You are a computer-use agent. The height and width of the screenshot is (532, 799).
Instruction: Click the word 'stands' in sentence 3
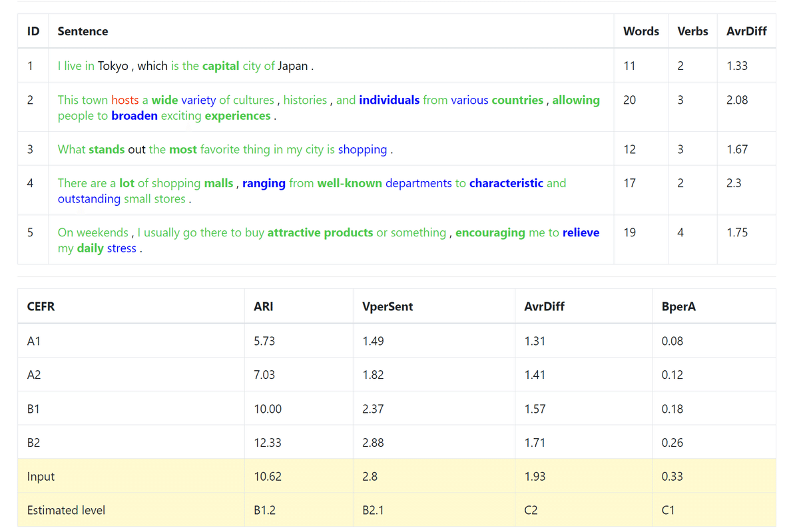pyautogui.click(x=107, y=149)
